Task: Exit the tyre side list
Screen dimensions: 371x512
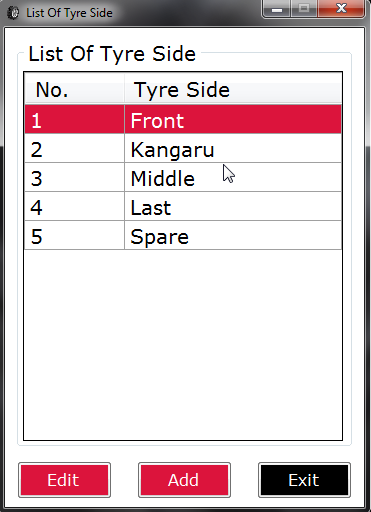Action: coord(304,480)
